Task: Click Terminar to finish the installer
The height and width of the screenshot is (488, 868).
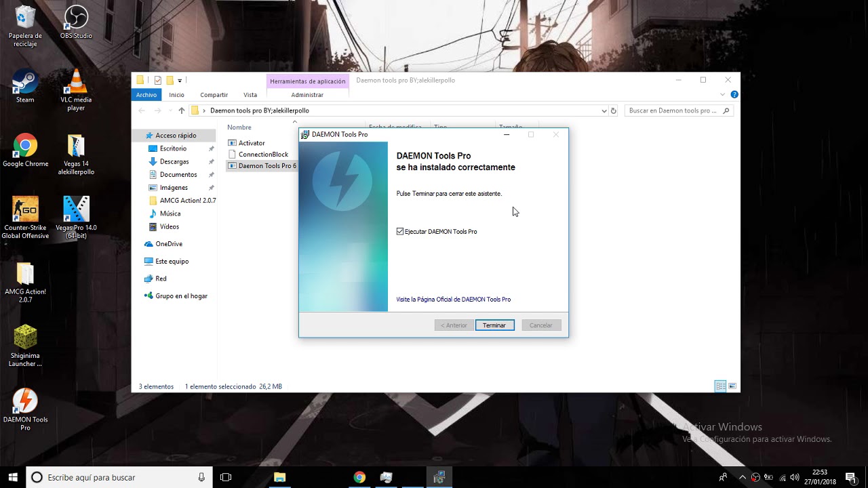Action: coord(494,325)
